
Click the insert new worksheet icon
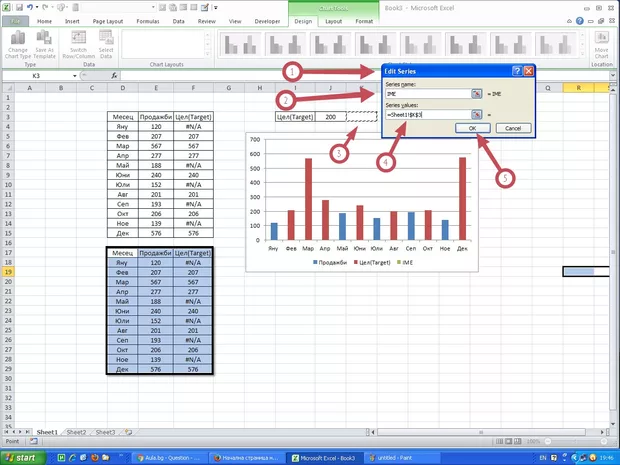click(128, 432)
